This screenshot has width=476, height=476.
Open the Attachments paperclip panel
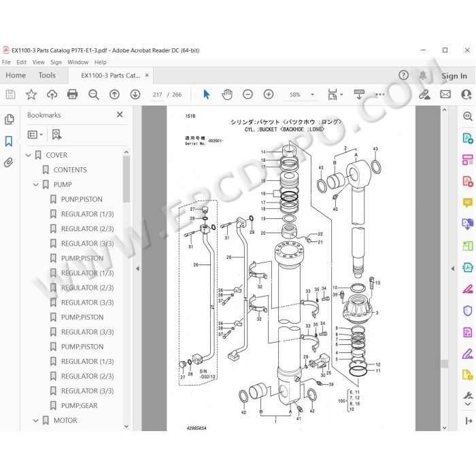pos(9,163)
